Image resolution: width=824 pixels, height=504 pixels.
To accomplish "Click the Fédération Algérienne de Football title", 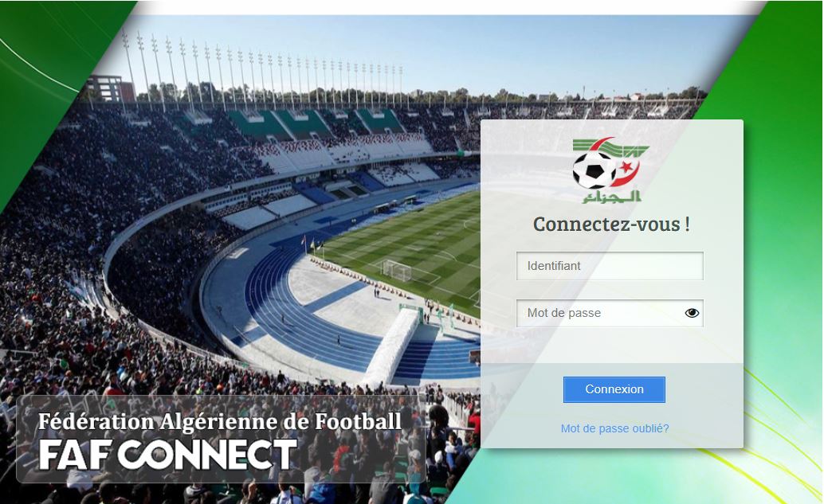I will (x=220, y=421).
